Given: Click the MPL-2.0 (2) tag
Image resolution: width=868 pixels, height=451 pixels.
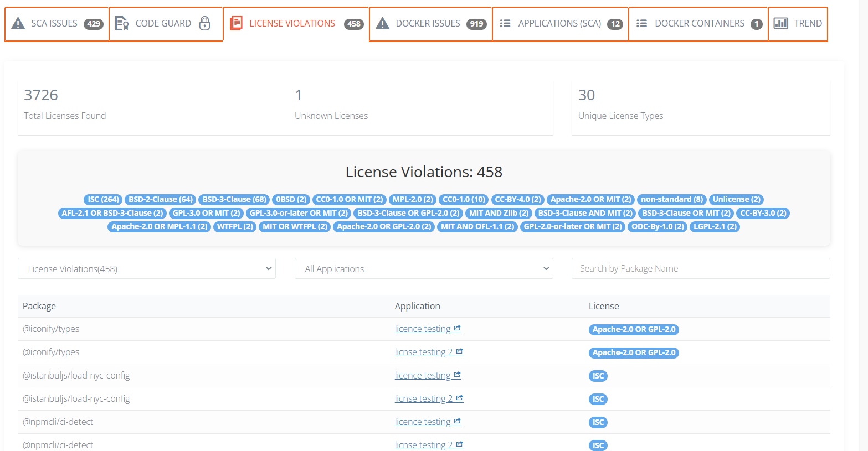Looking at the screenshot, I should [413, 199].
